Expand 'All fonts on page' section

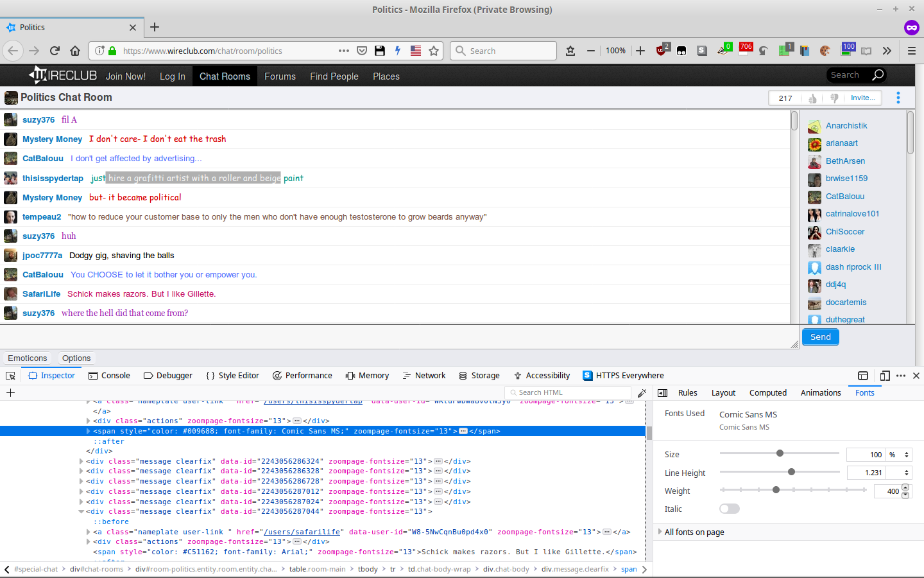click(660, 532)
